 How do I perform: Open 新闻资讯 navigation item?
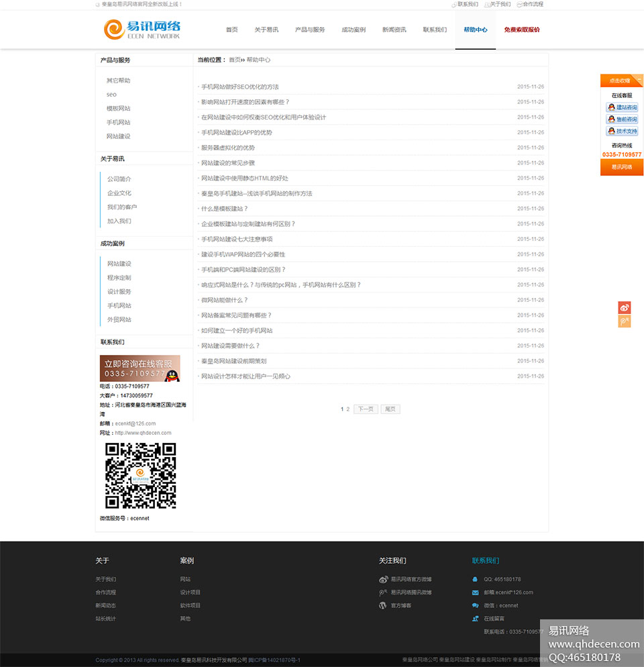394,30
